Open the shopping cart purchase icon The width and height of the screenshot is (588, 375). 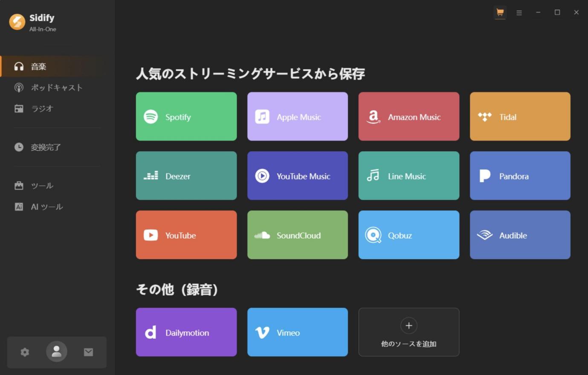pyautogui.click(x=500, y=12)
